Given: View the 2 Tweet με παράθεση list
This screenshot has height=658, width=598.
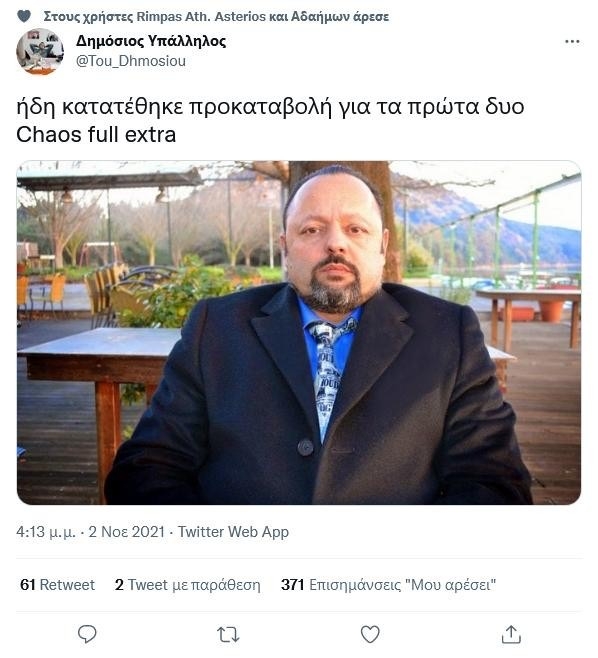Looking at the screenshot, I should [188, 585].
